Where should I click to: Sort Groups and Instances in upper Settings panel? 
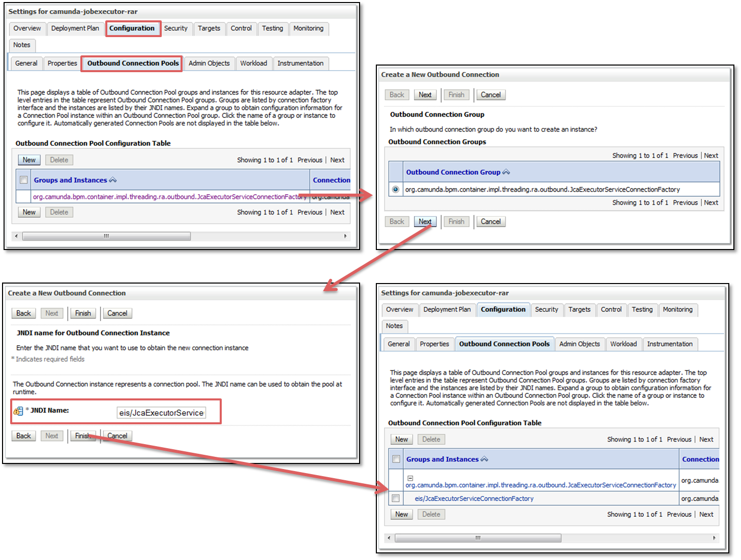coord(113,180)
